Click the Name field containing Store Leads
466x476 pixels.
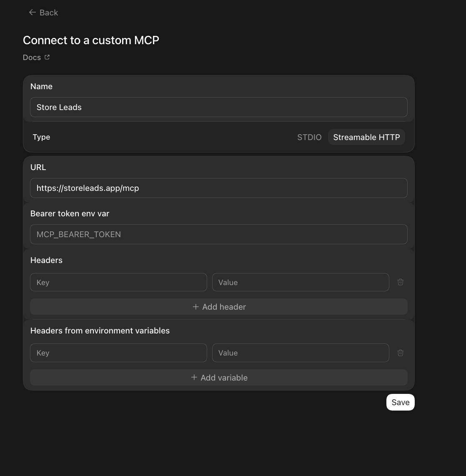click(218, 107)
